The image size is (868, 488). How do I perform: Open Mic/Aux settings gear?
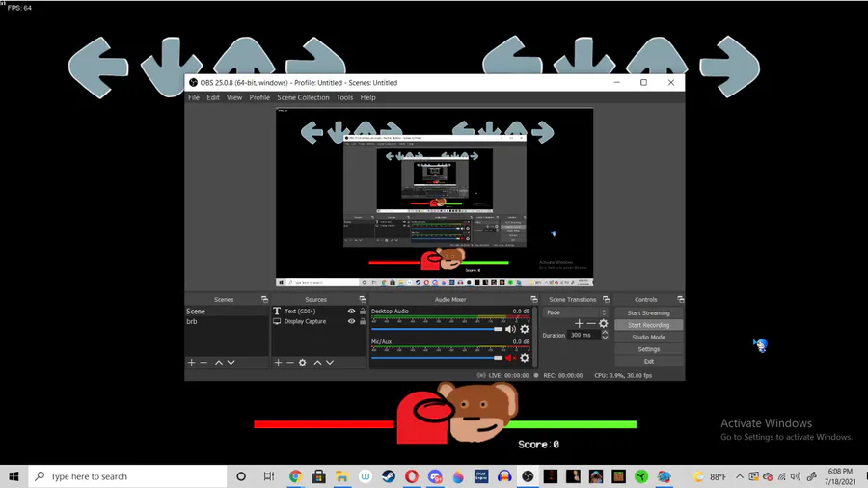pos(525,358)
